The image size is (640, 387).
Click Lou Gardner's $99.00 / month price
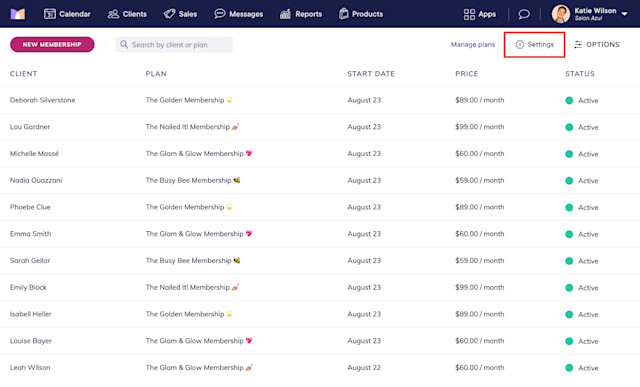[x=480, y=127]
